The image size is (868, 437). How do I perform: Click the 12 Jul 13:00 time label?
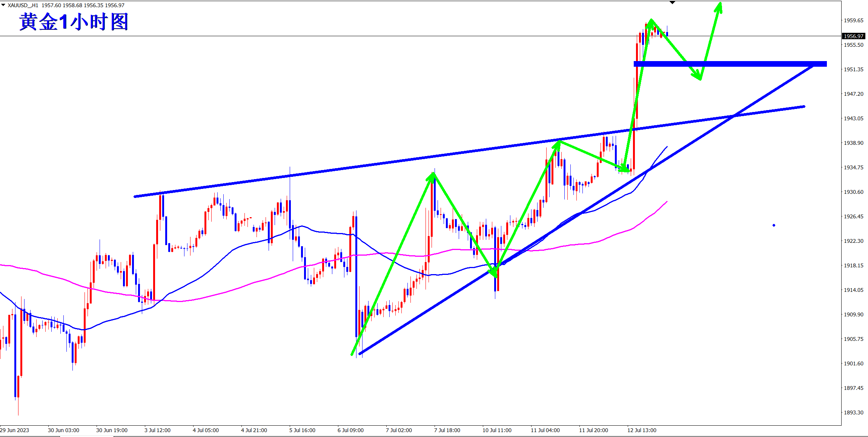(x=642, y=430)
